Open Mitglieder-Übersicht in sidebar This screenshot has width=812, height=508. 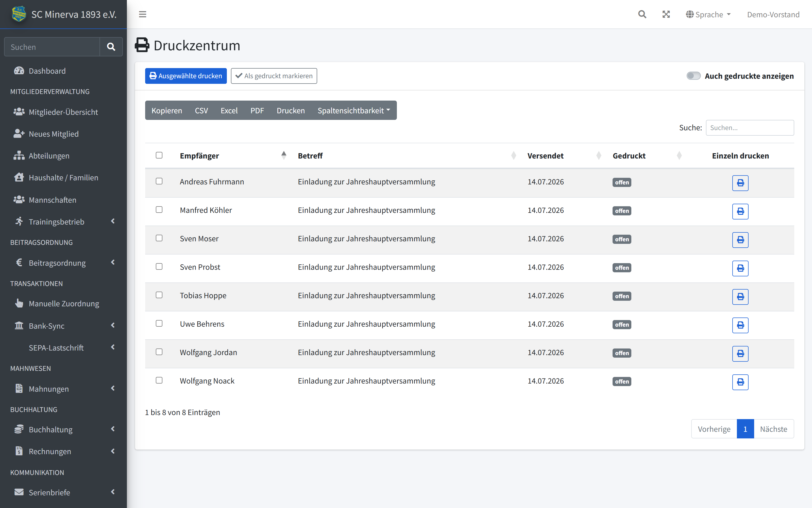tap(63, 112)
